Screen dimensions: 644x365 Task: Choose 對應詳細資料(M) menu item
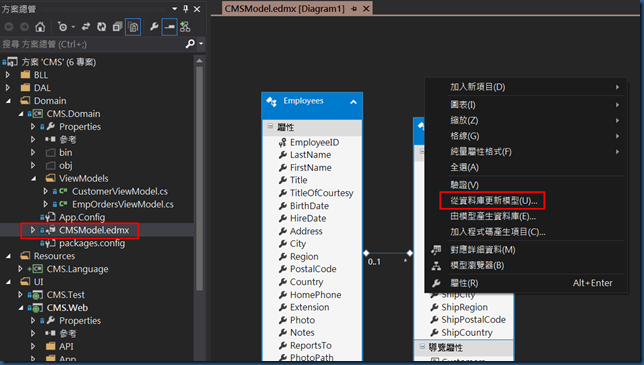pyautogui.click(x=526, y=250)
